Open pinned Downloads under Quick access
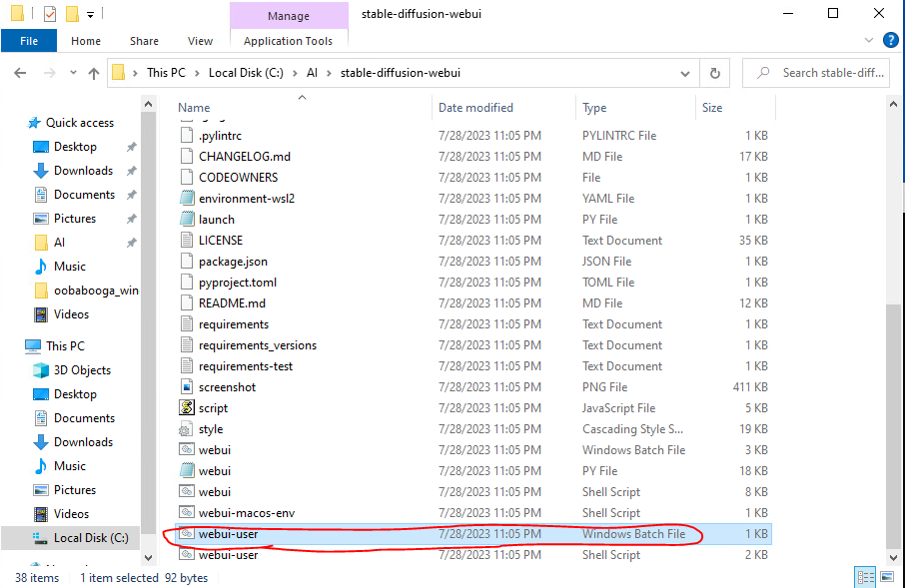Screen dimensions: 905x588 coord(83,171)
